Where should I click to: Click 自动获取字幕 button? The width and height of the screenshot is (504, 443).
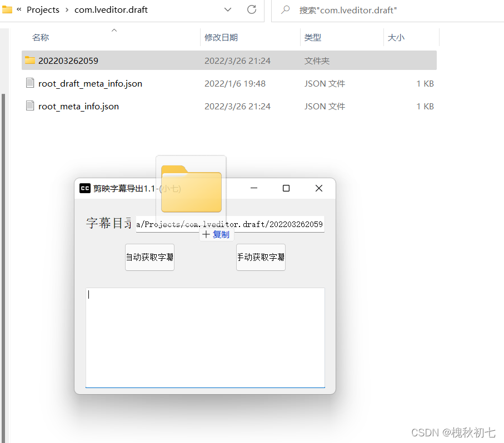coord(150,257)
